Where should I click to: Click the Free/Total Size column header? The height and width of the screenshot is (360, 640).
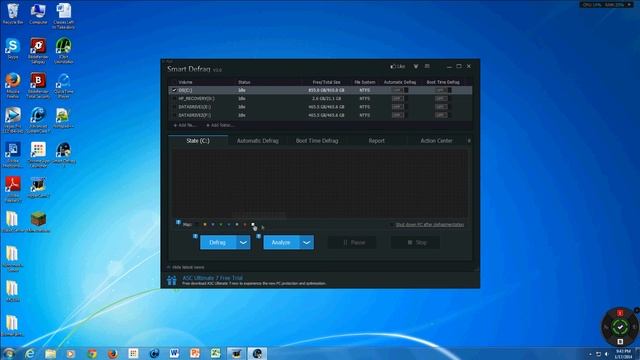326,82
